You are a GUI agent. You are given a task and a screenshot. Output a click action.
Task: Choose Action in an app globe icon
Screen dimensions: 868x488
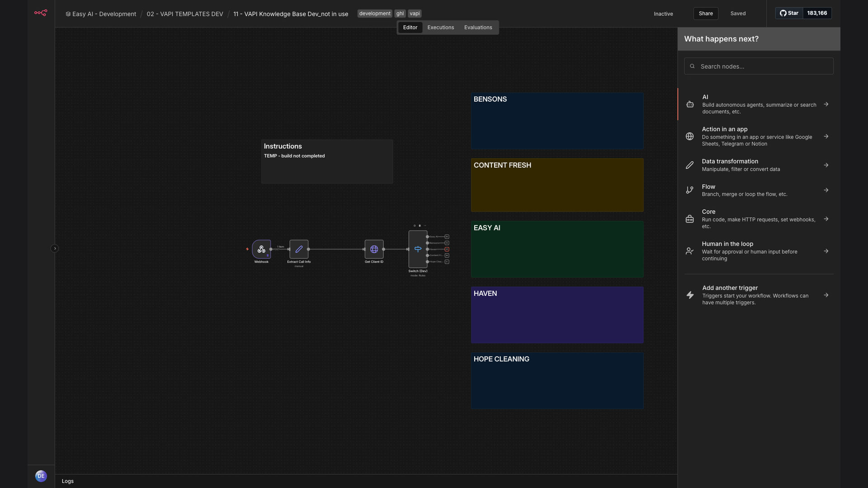pos(689,136)
